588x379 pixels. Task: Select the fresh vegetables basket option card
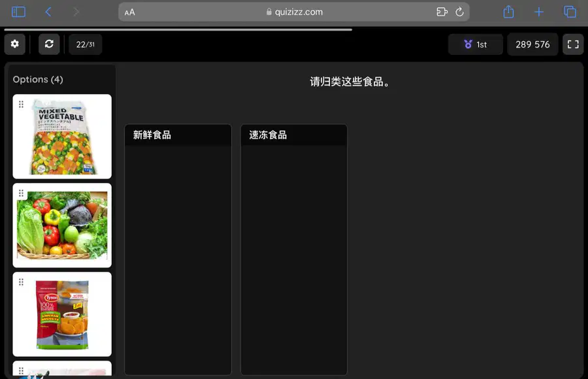[62, 225]
